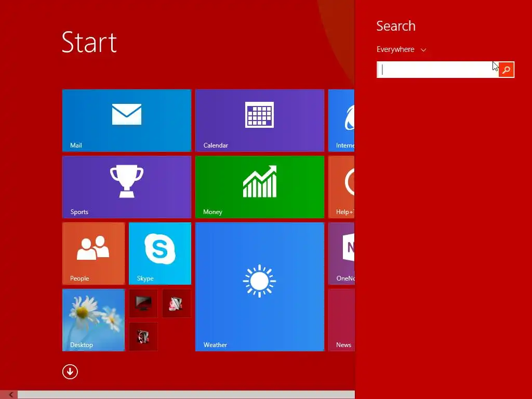
Task: Show all apps with down arrow button
Action: click(x=70, y=371)
